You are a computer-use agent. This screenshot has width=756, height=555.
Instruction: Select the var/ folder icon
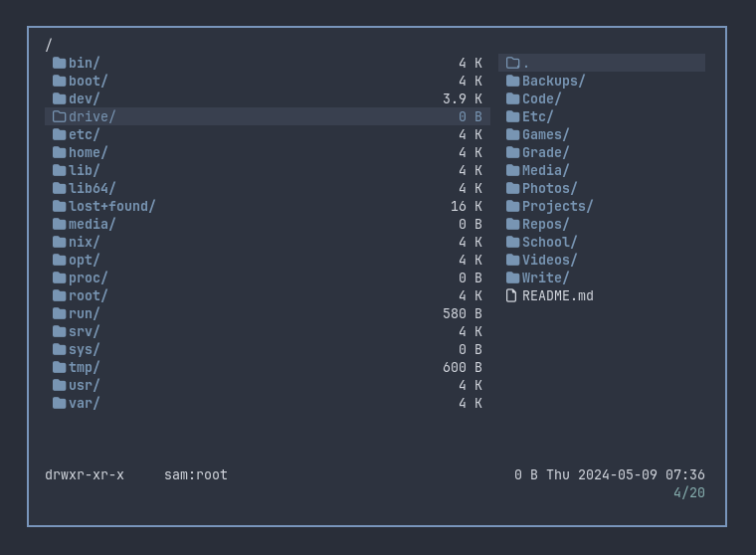pos(59,403)
